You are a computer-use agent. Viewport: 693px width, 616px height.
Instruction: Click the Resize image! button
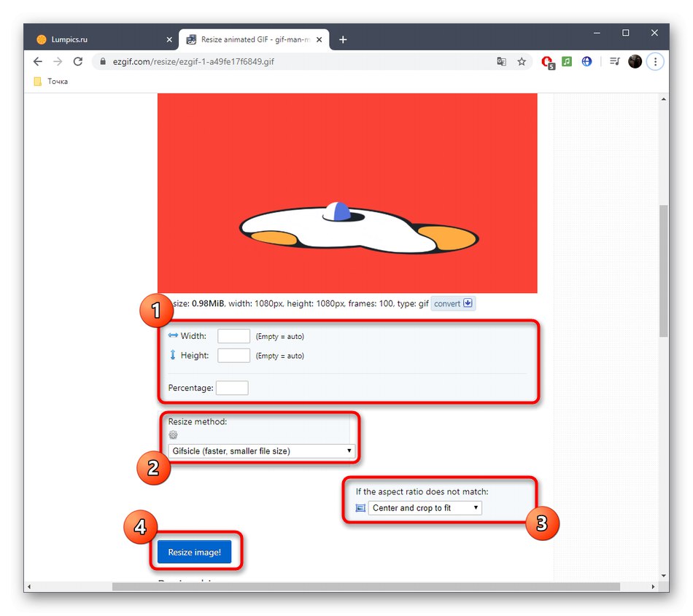(195, 553)
